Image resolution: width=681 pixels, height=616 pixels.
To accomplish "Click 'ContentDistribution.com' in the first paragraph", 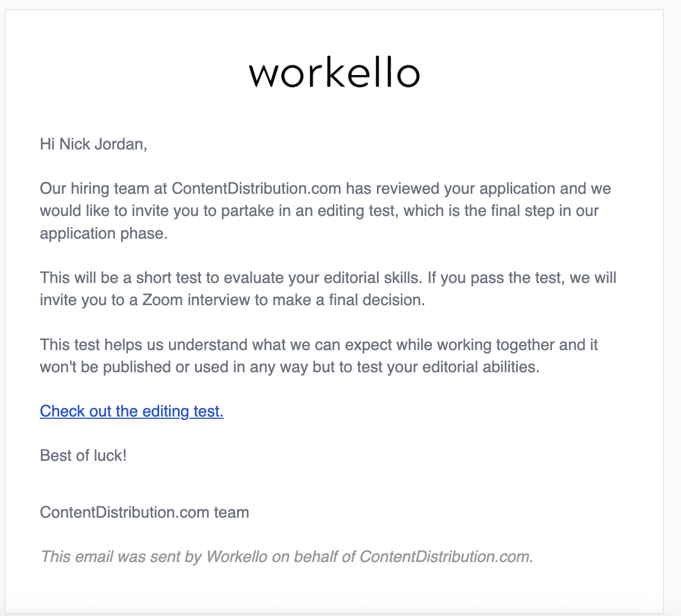I will pos(256,189).
